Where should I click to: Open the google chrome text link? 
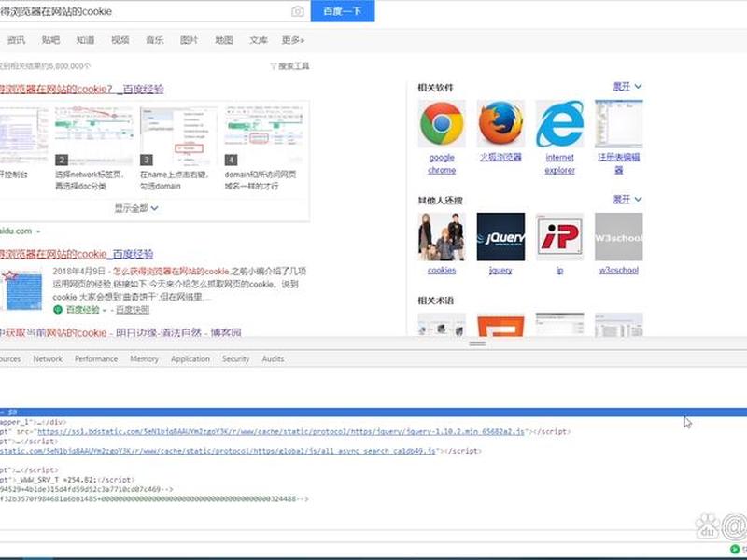[442, 163]
